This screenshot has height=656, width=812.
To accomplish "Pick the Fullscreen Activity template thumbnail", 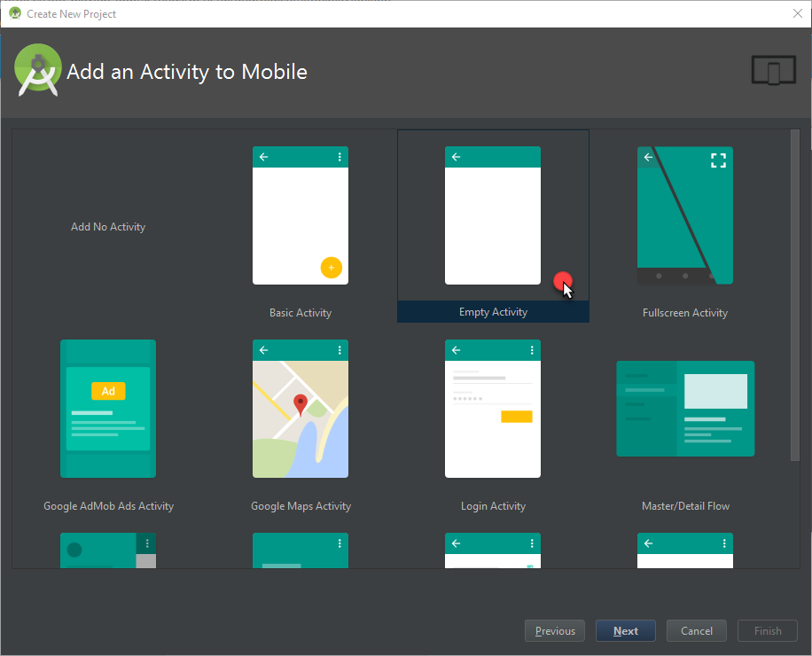I will [x=684, y=215].
